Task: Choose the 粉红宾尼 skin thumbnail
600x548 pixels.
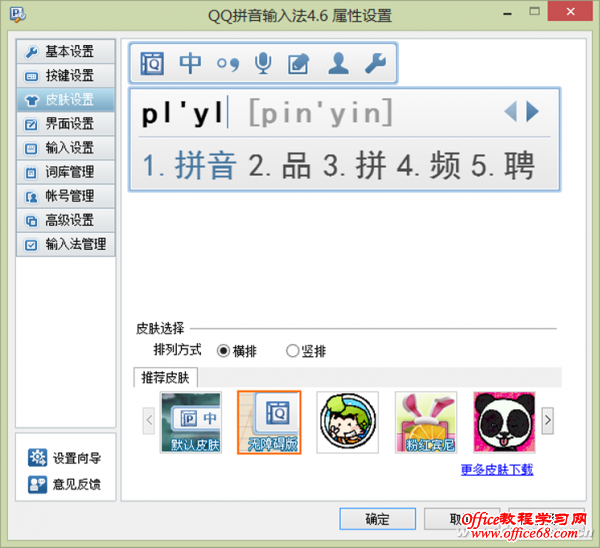Action: click(x=426, y=422)
